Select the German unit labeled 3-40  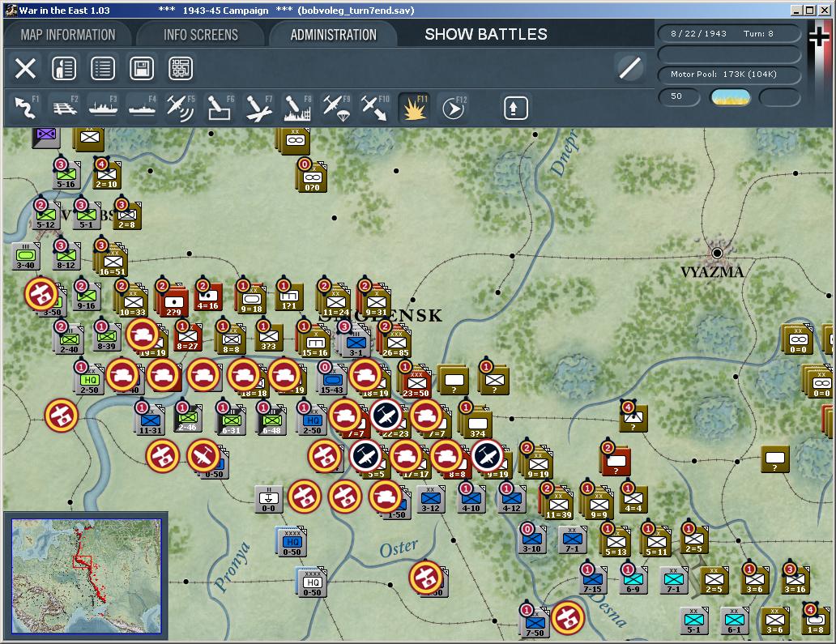(x=26, y=257)
